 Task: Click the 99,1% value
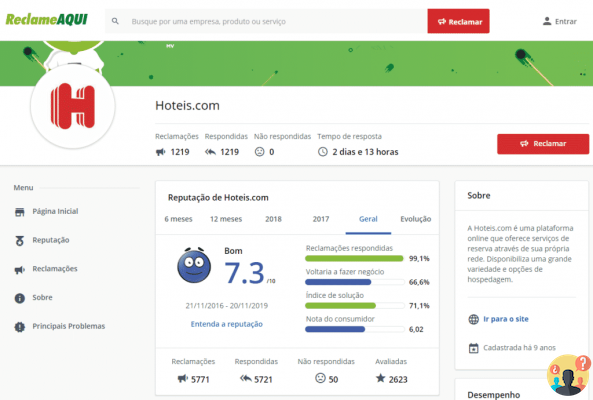click(419, 259)
